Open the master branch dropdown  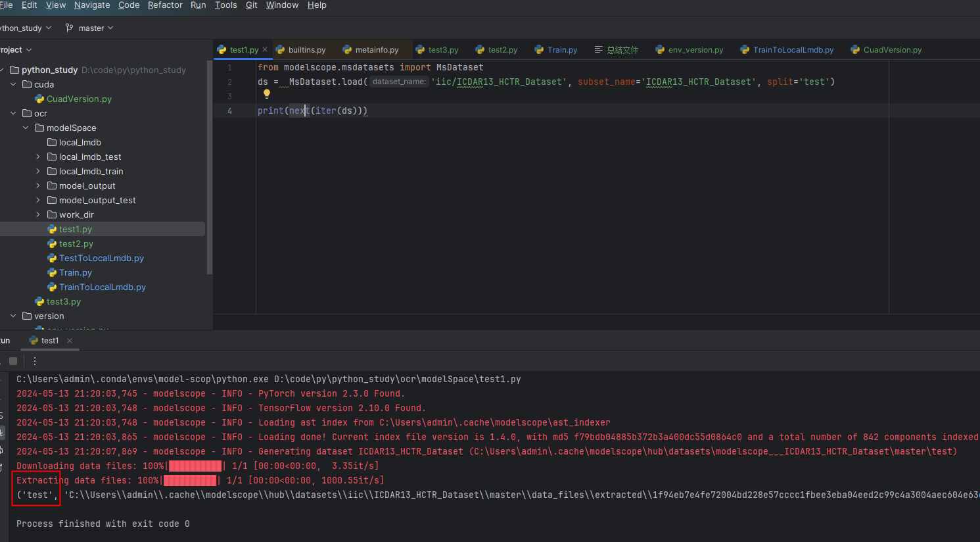point(89,28)
